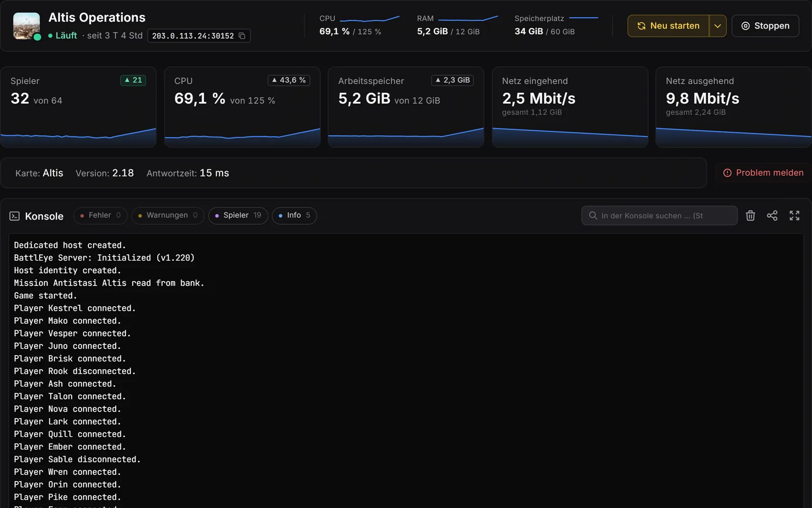Open the CPU 69,1 % stats card
The image size is (812, 508).
click(x=242, y=107)
